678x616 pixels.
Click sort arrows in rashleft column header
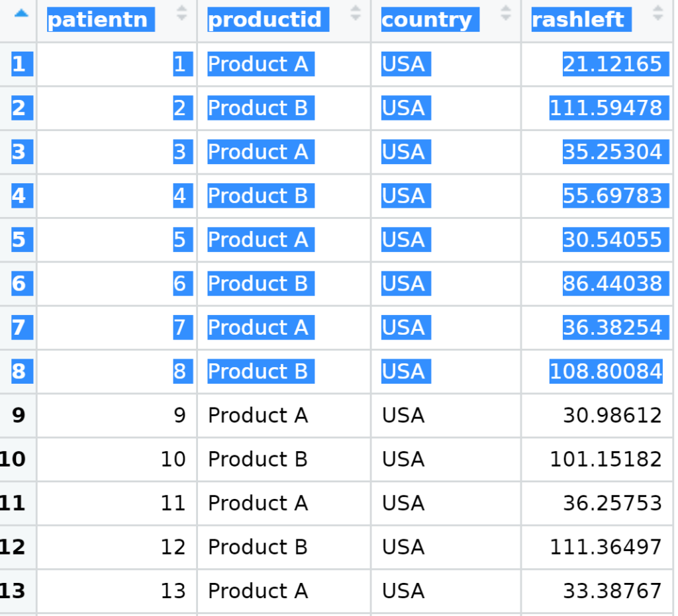tap(657, 13)
